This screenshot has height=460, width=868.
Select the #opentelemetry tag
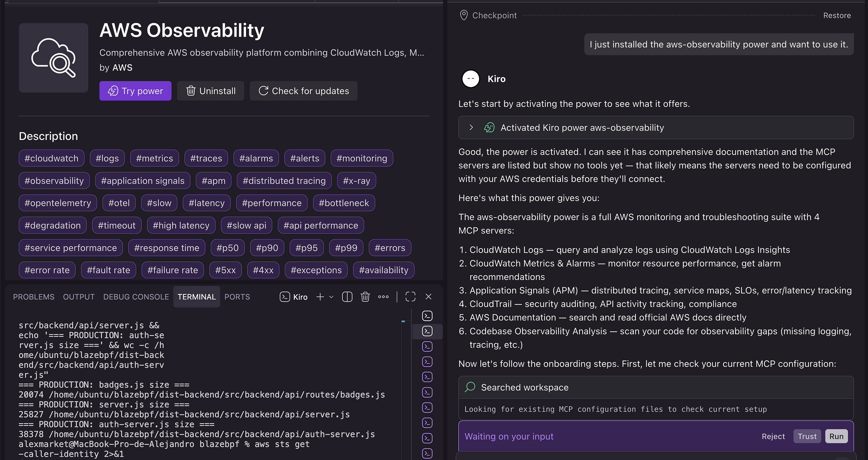point(58,203)
